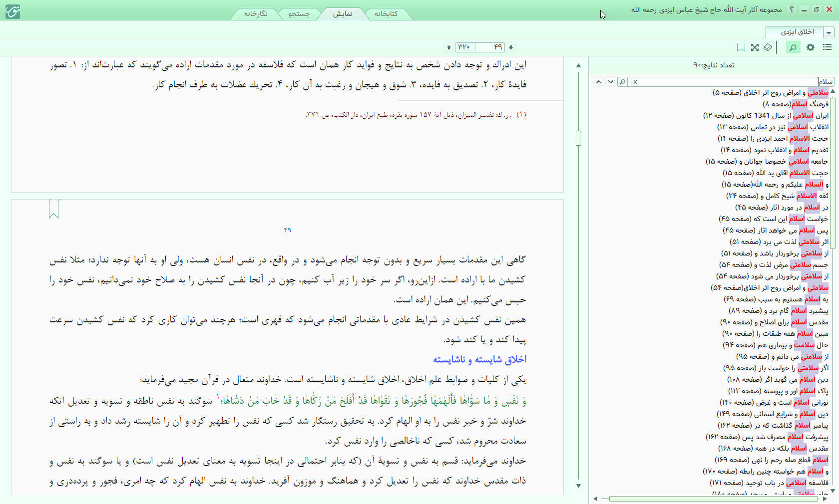Image resolution: width=839 pixels, height=504 pixels.
Task: Toggle the magnifier search panel icon
Action: click(x=793, y=47)
